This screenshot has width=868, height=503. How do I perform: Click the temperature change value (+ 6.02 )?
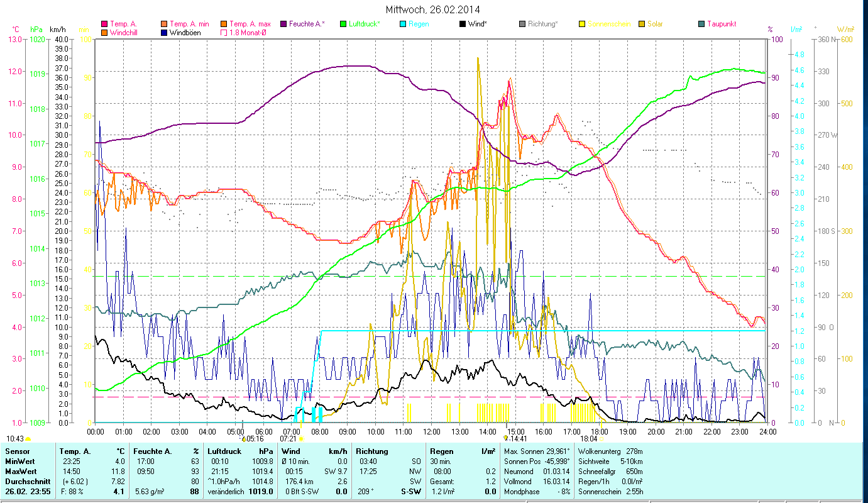pos(76,482)
